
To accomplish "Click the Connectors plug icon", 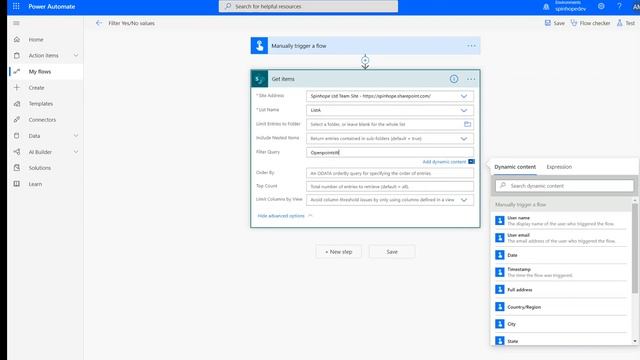I will pyautogui.click(x=17, y=120).
